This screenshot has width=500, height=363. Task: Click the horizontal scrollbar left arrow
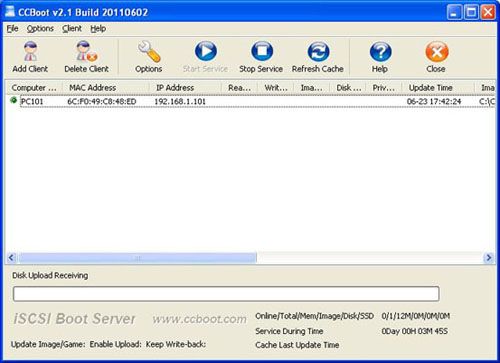(11, 257)
